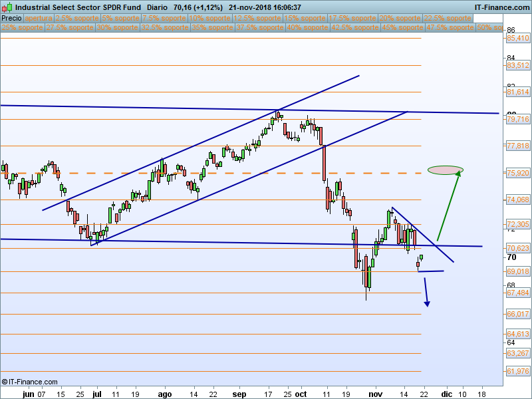Click the jun label on the time axis
The image size is (532, 399).
pos(29,394)
